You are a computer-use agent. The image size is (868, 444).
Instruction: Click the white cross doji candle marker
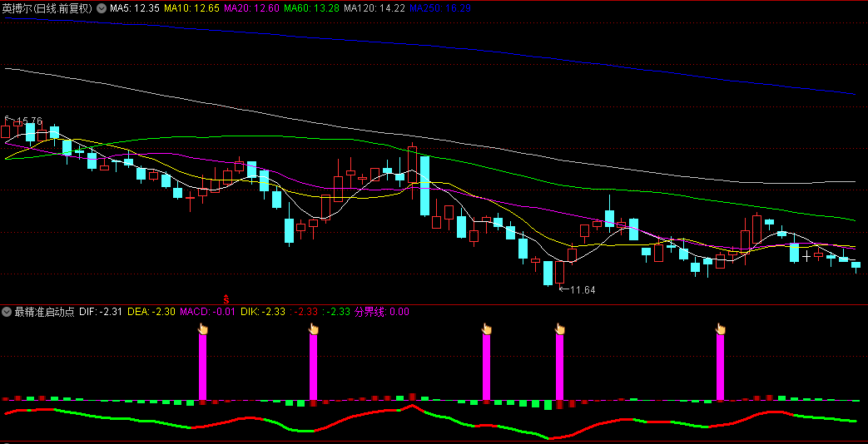806,256
